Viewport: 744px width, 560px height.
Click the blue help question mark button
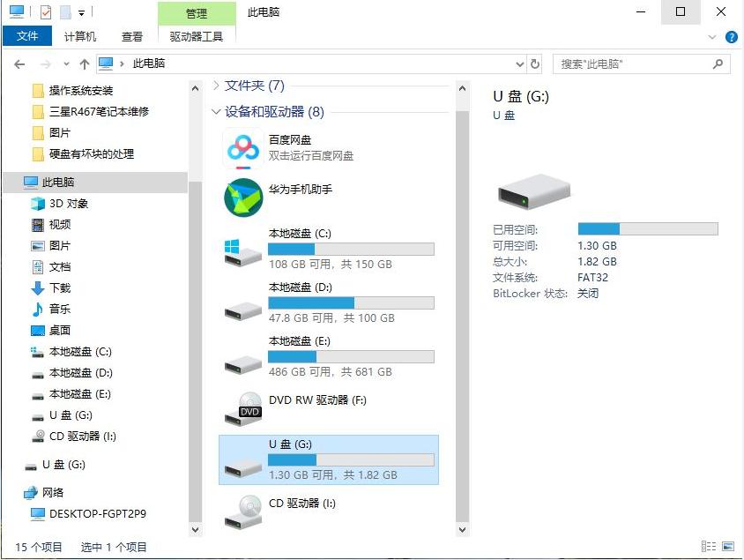click(x=733, y=37)
